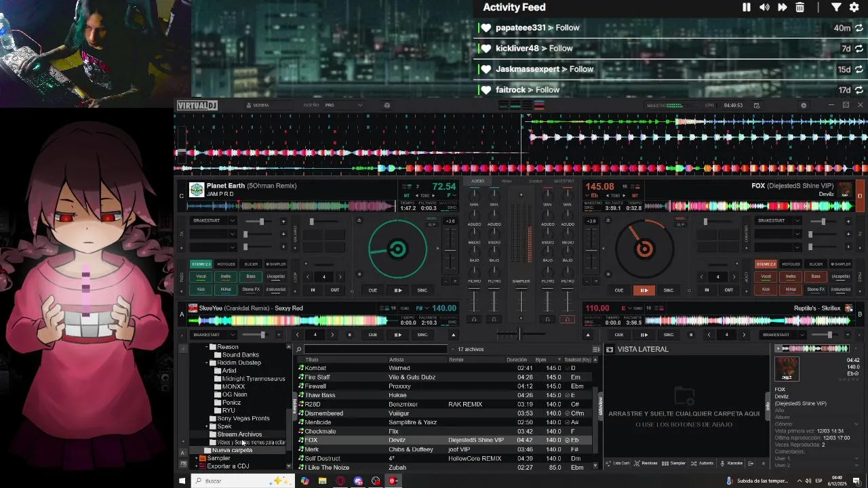Viewport: 868px width, 488px height.
Task: Click the first effect slider on FOX deck
Action: coord(822,221)
